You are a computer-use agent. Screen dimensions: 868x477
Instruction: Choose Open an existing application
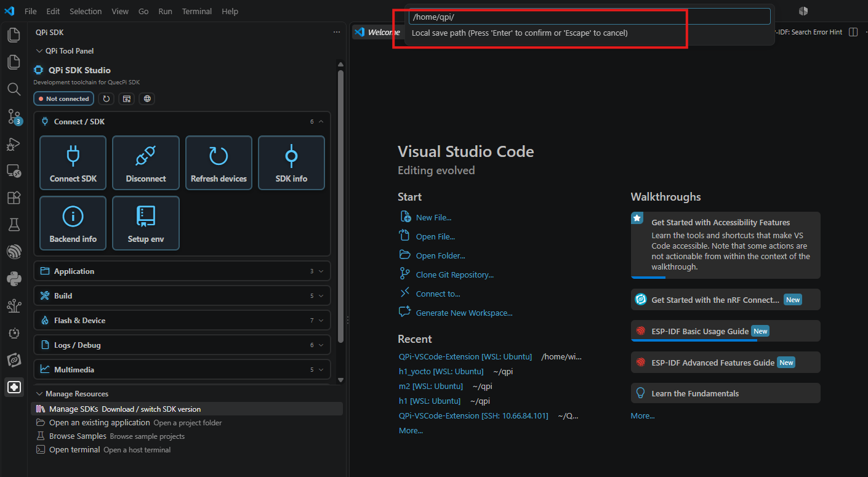pos(187,422)
